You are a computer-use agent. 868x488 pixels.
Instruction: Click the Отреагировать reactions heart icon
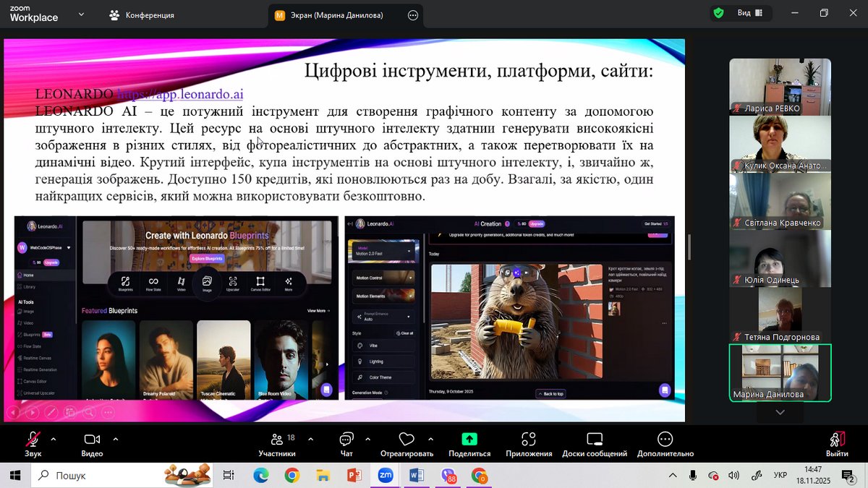point(407,440)
